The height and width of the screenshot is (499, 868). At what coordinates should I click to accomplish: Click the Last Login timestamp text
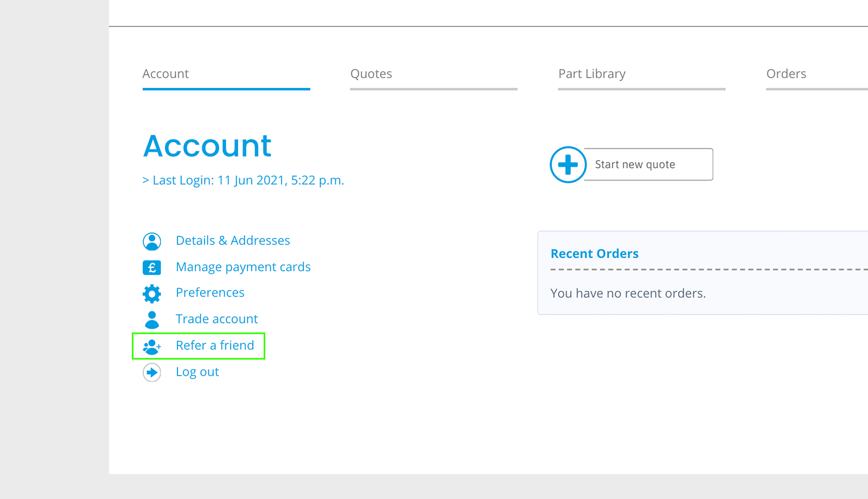click(x=243, y=180)
